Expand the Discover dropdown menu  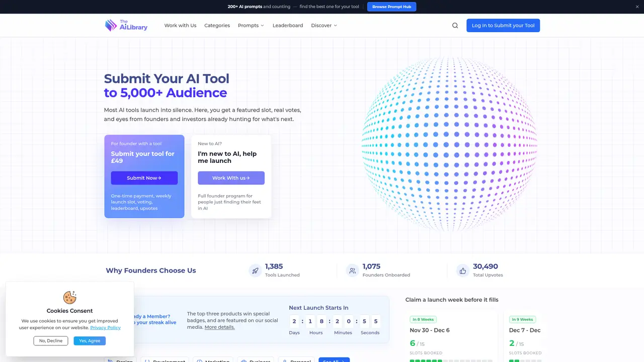coord(324,26)
